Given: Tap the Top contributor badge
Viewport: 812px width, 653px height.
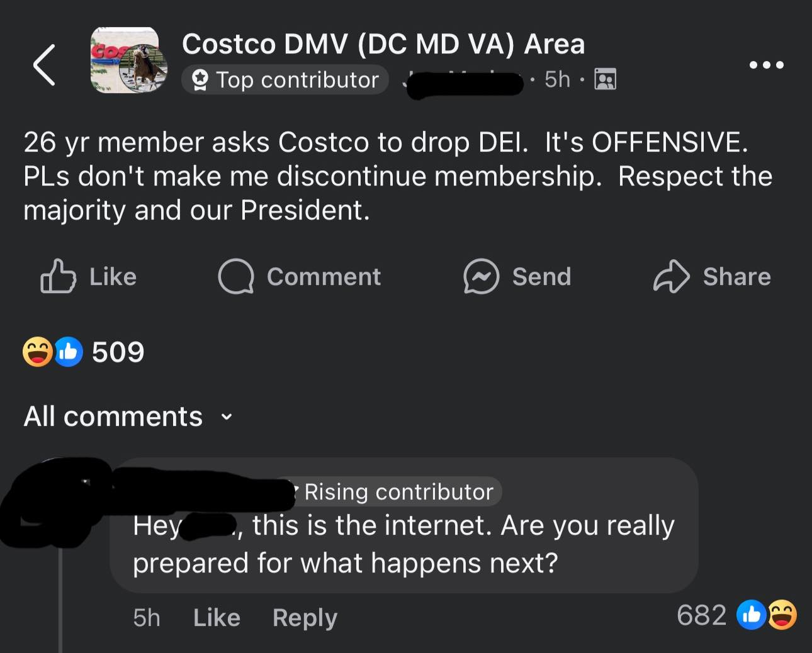Looking at the screenshot, I should pyautogui.click(x=285, y=80).
